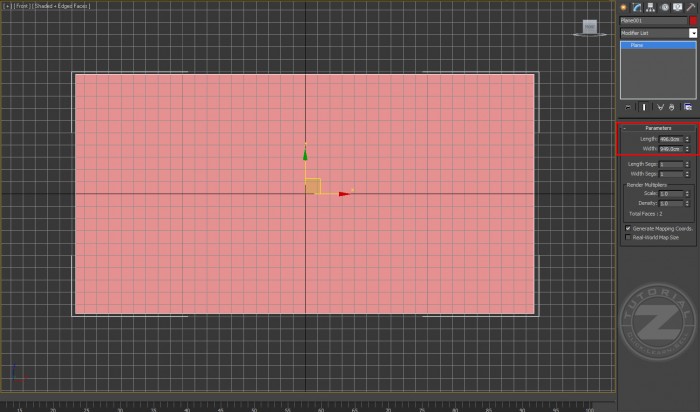The image size is (700, 412).
Task: Open Configure Modifier Sets icon
Action: click(688, 107)
